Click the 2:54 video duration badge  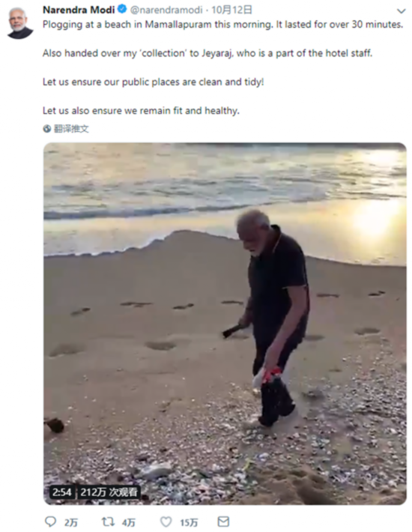[x=62, y=492]
